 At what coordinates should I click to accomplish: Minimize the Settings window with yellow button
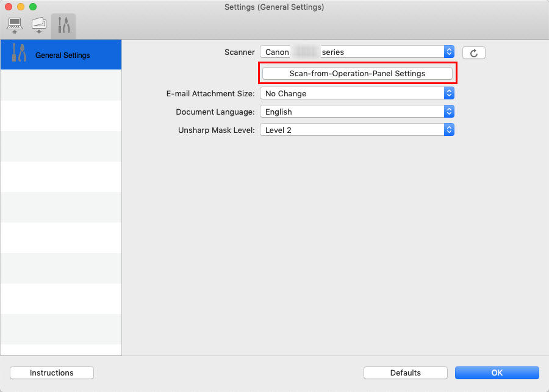(x=21, y=7)
